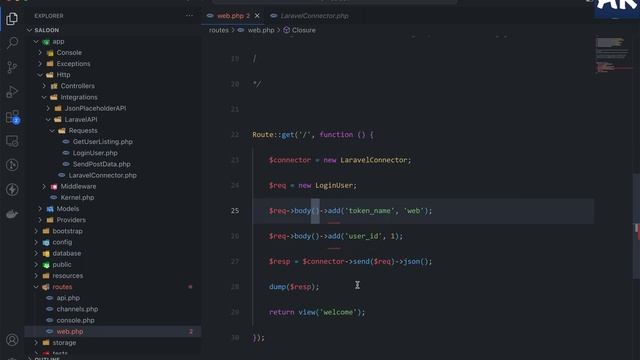Click 'welcome' string in view call
Screen dimensions: 640x360
338,312
